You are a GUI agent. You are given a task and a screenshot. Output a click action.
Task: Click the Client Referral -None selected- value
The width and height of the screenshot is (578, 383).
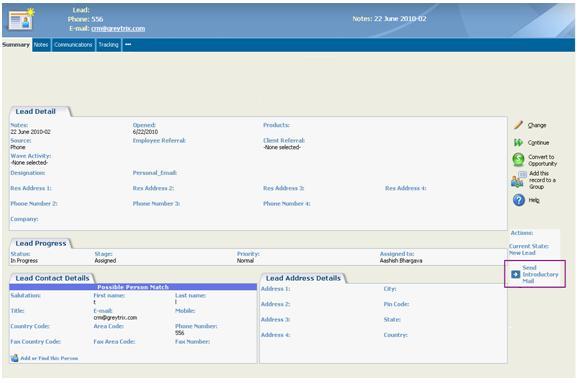point(282,147)
